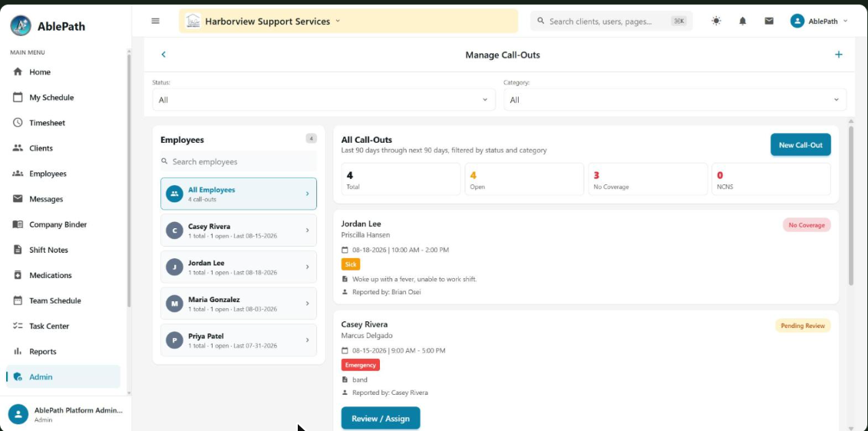Click the sidebar scrollbar
Screen dimensions: 868x431
click(x=129, y=180)
